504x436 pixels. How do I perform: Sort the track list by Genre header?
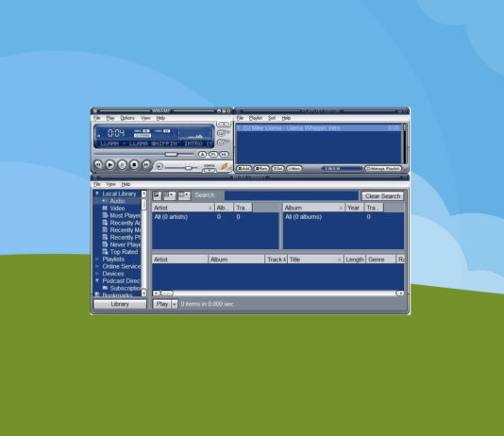coord(381,260)
